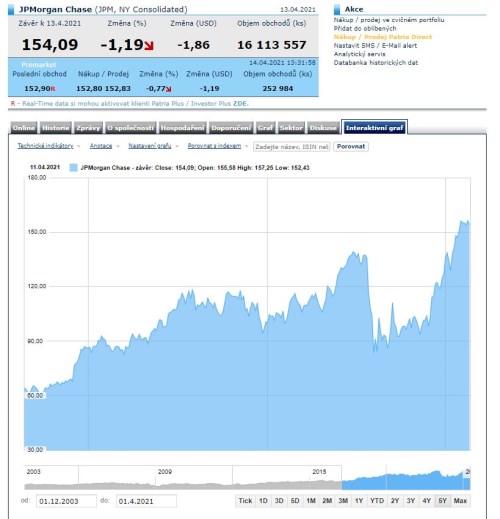
Task: Select the Tick range button
Action: (x=245, y=501)
